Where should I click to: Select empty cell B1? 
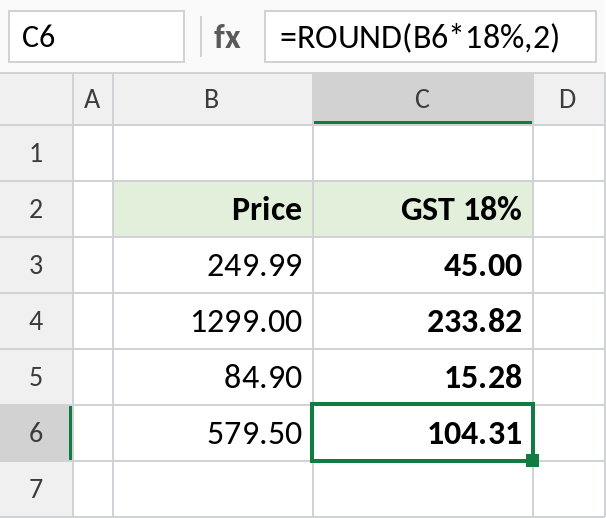tap(213, 153)
